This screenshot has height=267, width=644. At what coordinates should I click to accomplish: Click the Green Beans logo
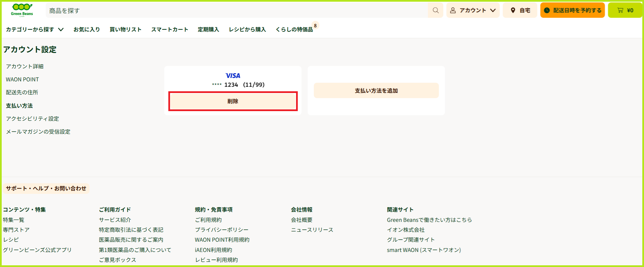pyautogui.click(x=22, y=10)
